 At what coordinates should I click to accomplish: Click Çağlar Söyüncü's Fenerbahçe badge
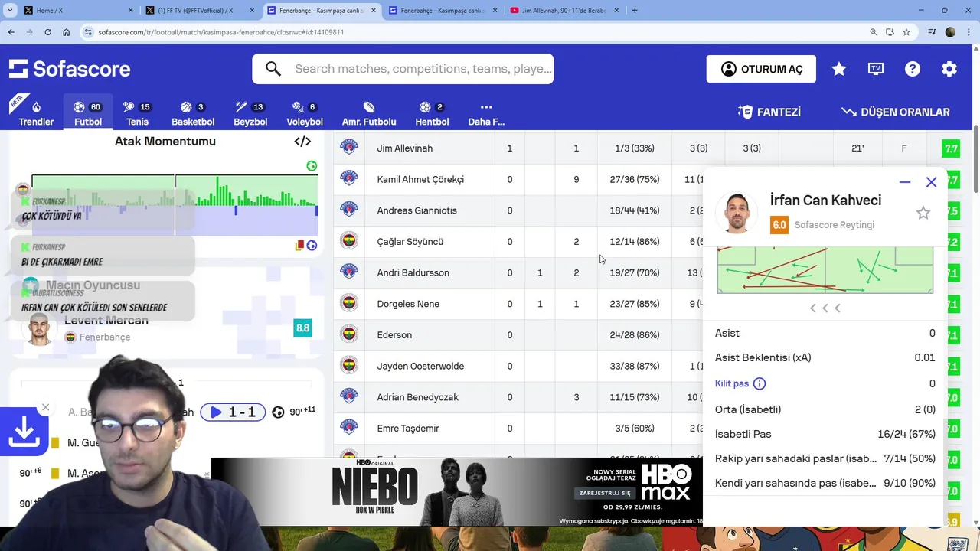click(349, 241)
